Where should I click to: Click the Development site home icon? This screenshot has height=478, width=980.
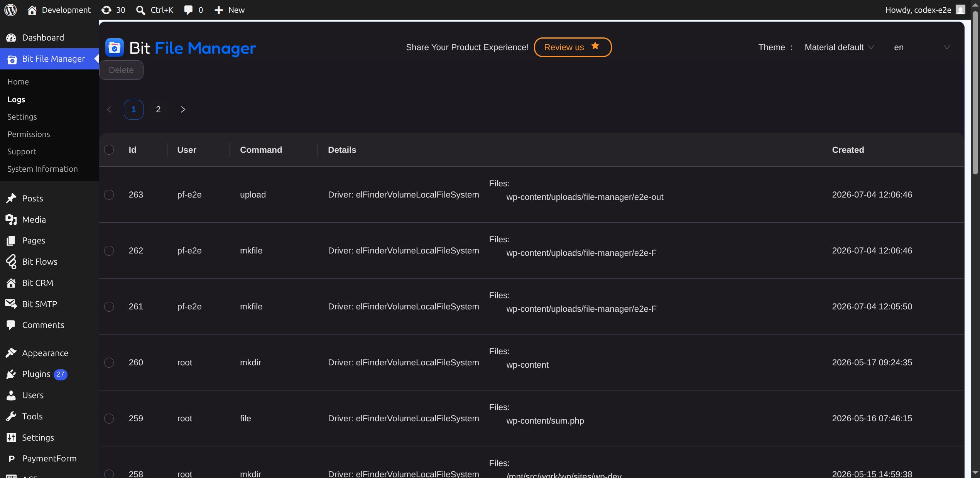coord(32,10)
